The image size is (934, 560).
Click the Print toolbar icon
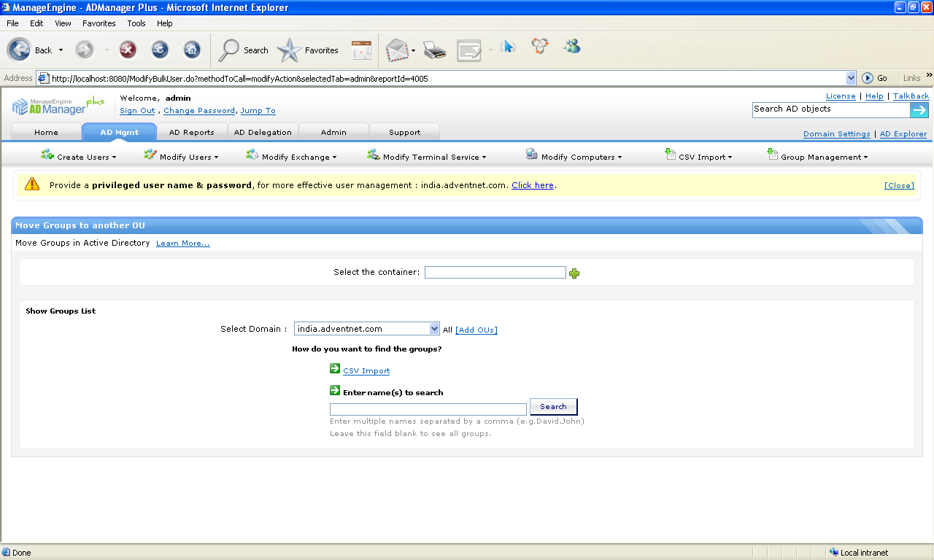click(x=434, y=50)
